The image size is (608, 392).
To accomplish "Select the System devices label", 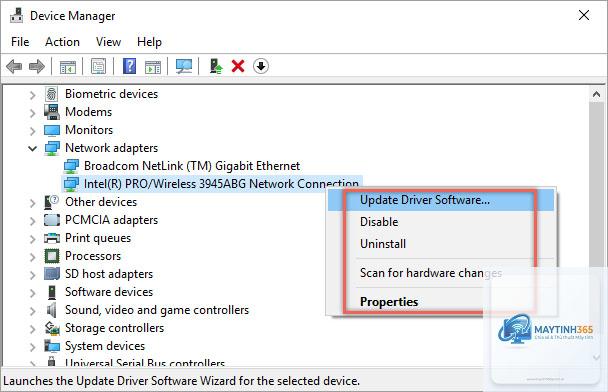I will pos(105,346).
